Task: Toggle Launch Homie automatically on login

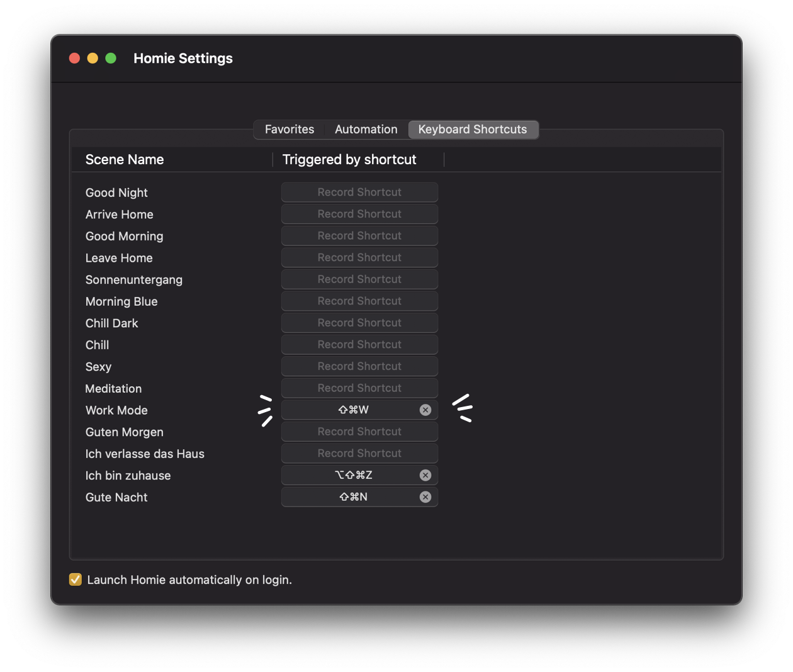Action: coord(76,580)
